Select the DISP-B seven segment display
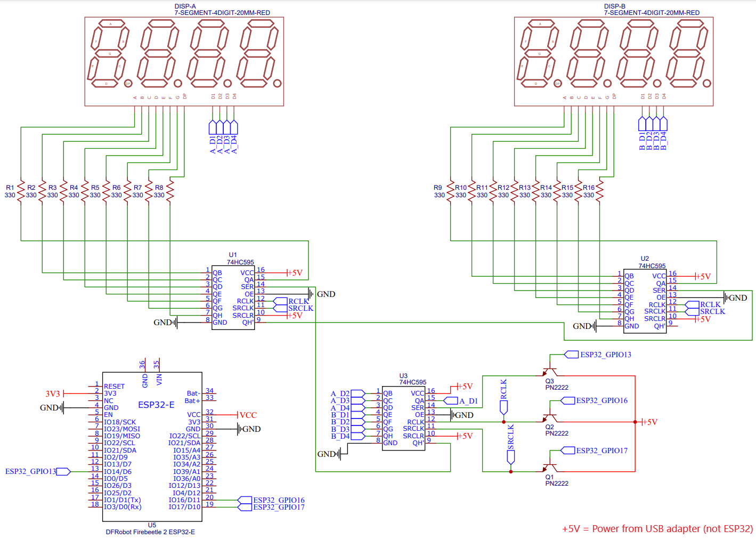 614,61
